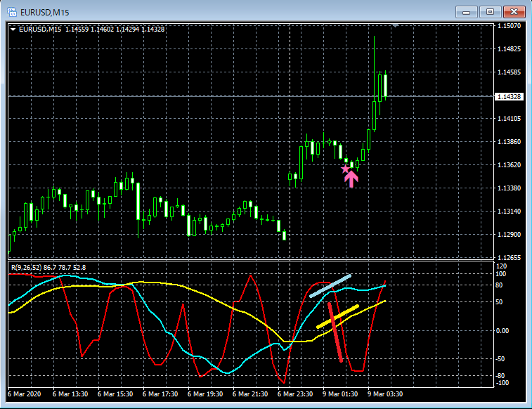Viewport: 532px width, 409px height.
Task: Click the time label 9 Mar 03:30
Action: (x=385, y=394)
